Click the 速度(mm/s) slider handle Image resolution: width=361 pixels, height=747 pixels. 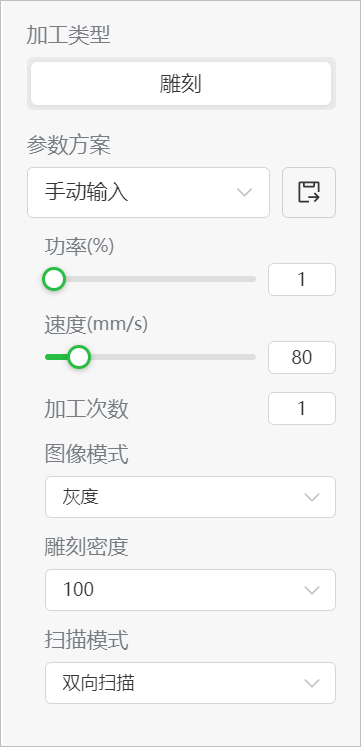point(79,357)
